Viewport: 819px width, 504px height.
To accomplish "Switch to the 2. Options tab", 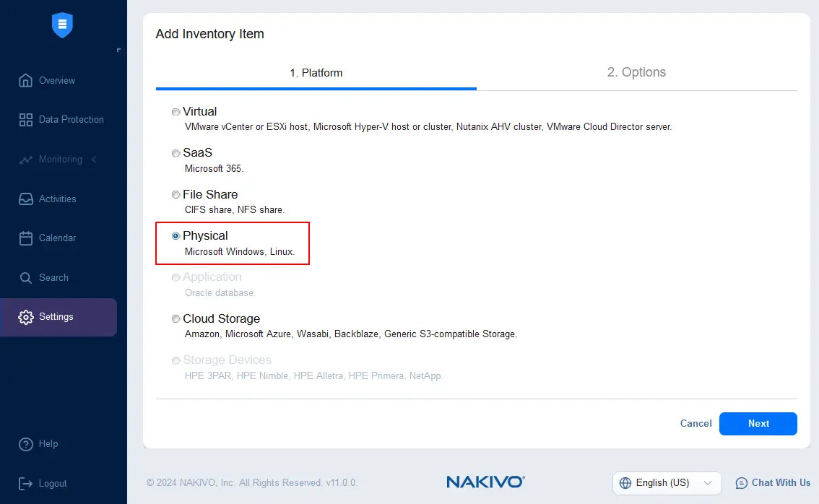I will [x=636, y=72].
